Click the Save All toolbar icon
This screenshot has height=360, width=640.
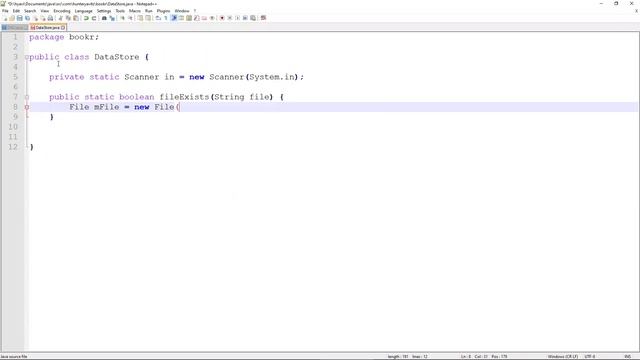(x=27, y=18)
